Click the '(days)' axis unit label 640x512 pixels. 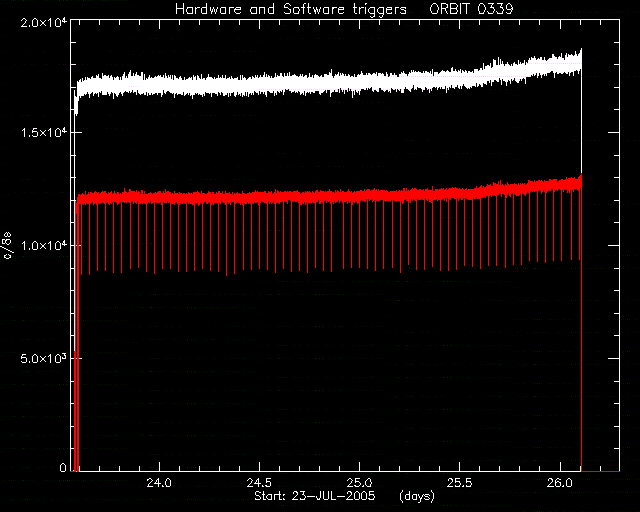[x=417, y=496]
